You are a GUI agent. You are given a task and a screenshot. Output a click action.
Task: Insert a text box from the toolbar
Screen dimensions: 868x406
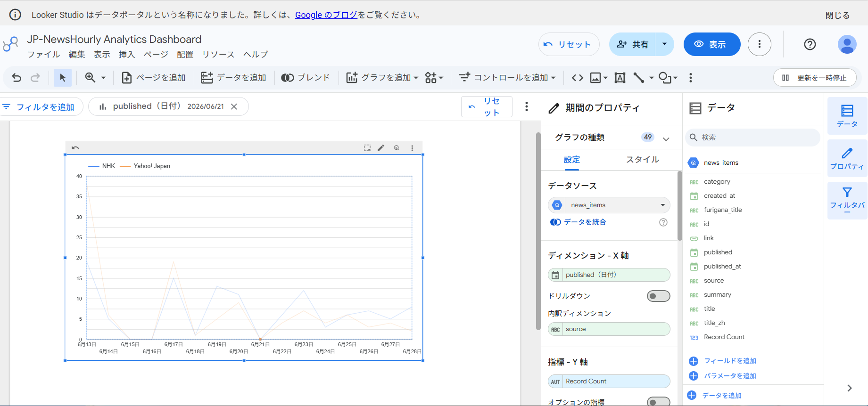(x=620, y=78)
